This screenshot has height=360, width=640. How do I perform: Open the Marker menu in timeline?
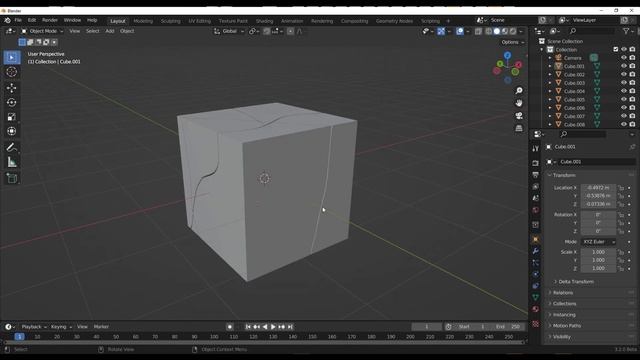pyautogui.click(x=101, y=327)
